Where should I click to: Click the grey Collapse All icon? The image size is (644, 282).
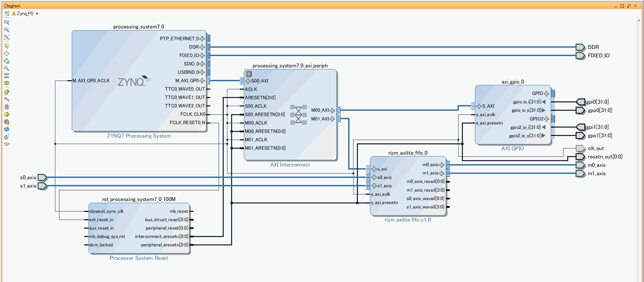(6, 76)
